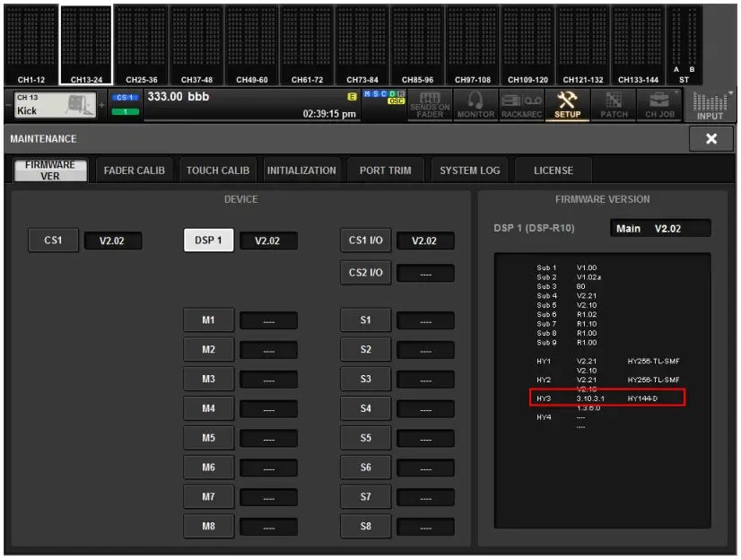
Task: Click the CS1 version V2.02 value
Action: [112, 241]
